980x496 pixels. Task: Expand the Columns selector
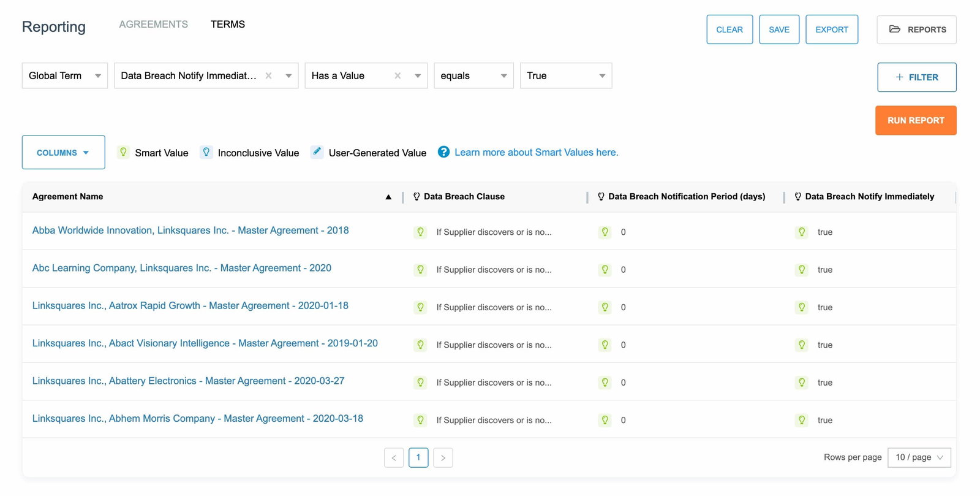(63, 153)
